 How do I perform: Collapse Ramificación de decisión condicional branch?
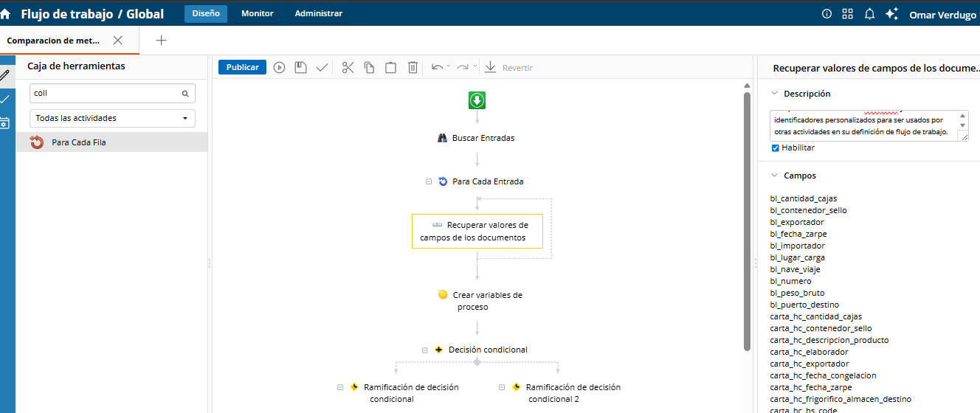[340, 387]
